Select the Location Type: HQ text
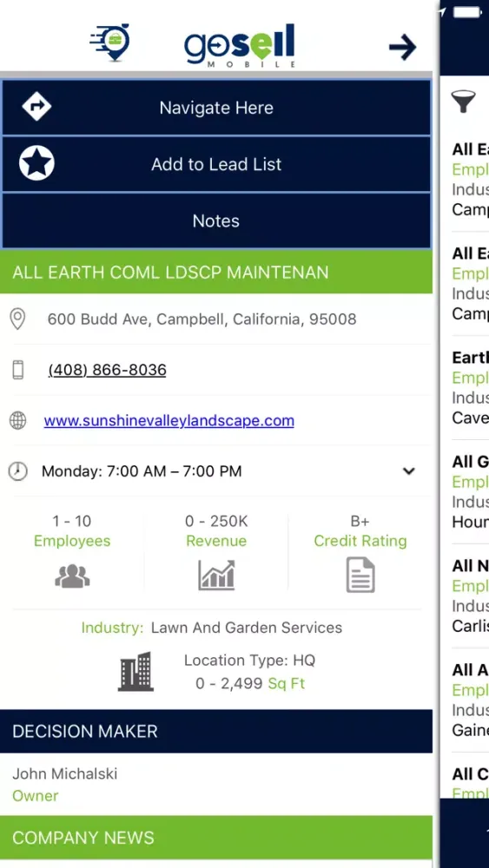 click(250, 661)
